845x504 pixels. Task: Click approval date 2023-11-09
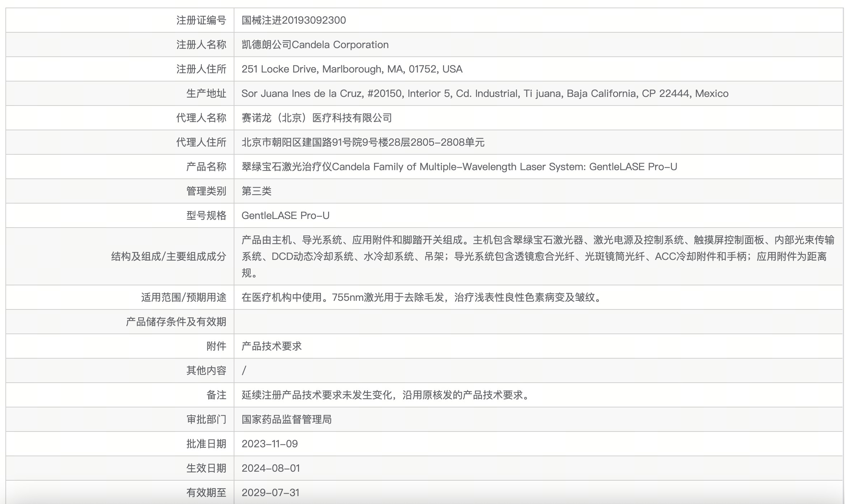[x=270, y=444]
